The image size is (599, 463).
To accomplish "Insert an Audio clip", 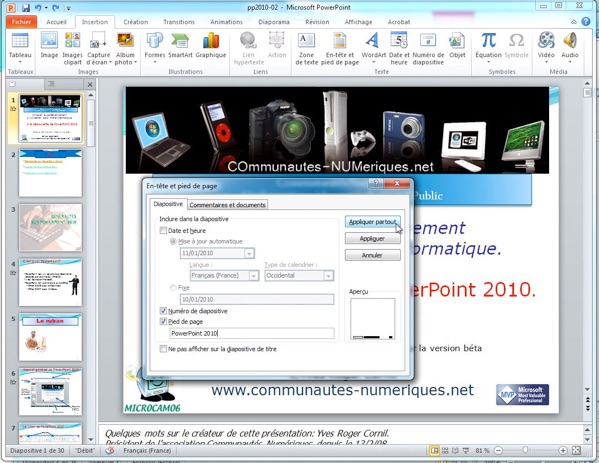I will coord(570,48).
